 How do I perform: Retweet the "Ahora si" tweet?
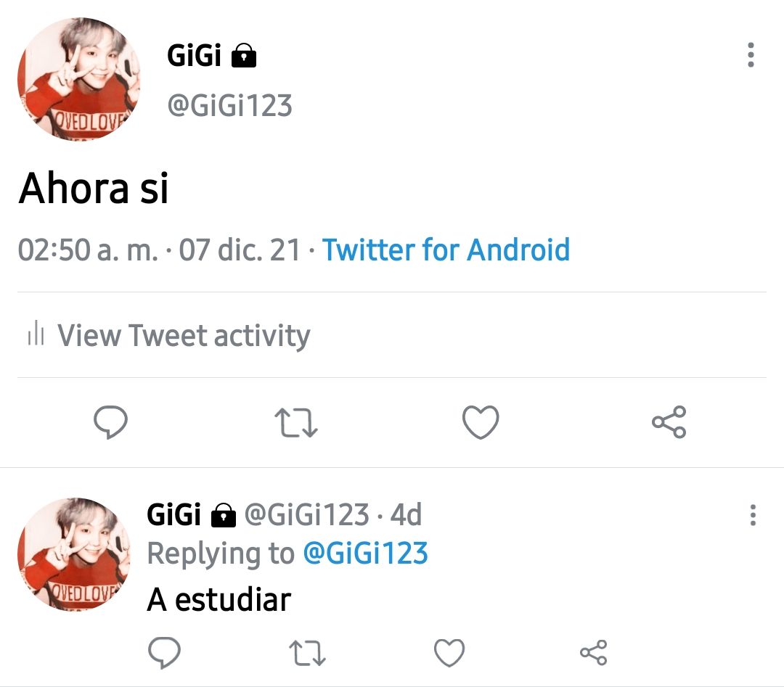point(296,423)
